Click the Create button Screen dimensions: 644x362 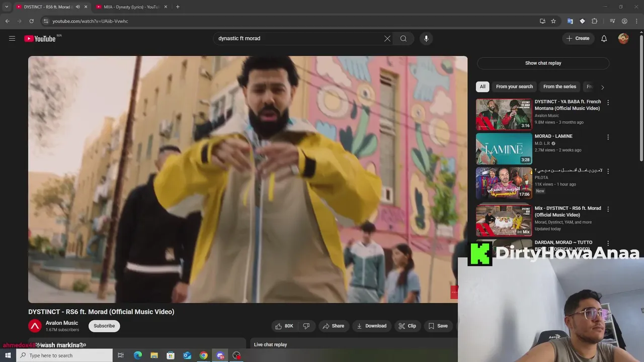pyautogui.click(x=578, y=38)
